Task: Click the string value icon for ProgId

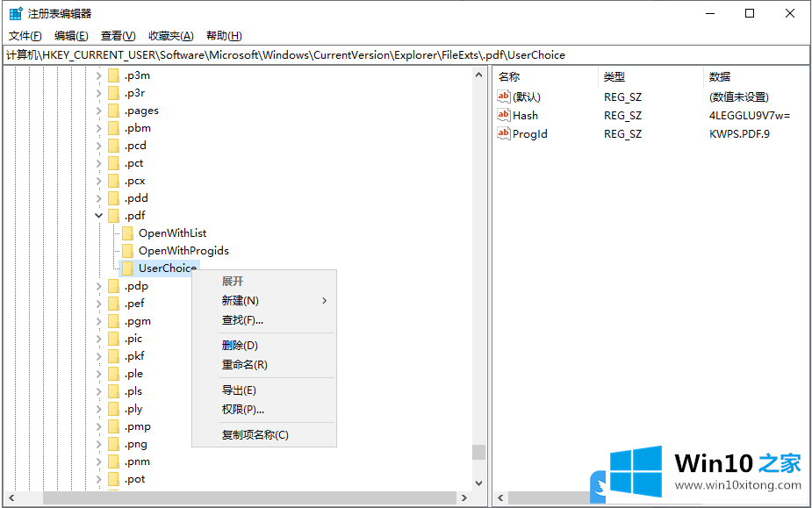Action: 503,133
